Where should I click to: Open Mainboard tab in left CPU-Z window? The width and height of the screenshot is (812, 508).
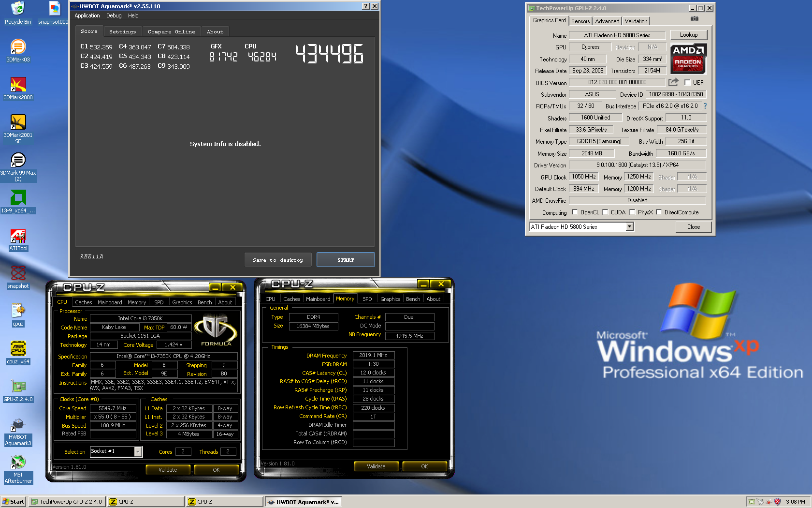(x=110, y=302)
